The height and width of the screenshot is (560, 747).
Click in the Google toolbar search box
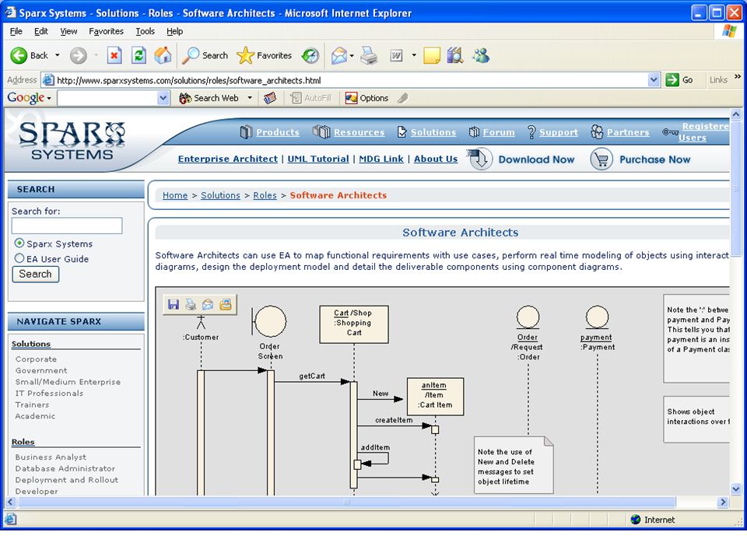[108, 98]
